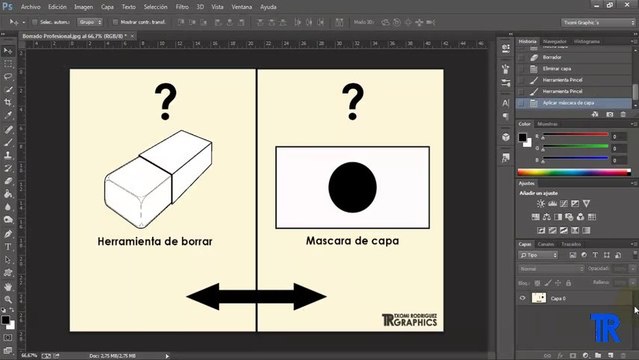Add a layer mask from Layers panel footer
639x360 pixels.
(x=573, y=356)
